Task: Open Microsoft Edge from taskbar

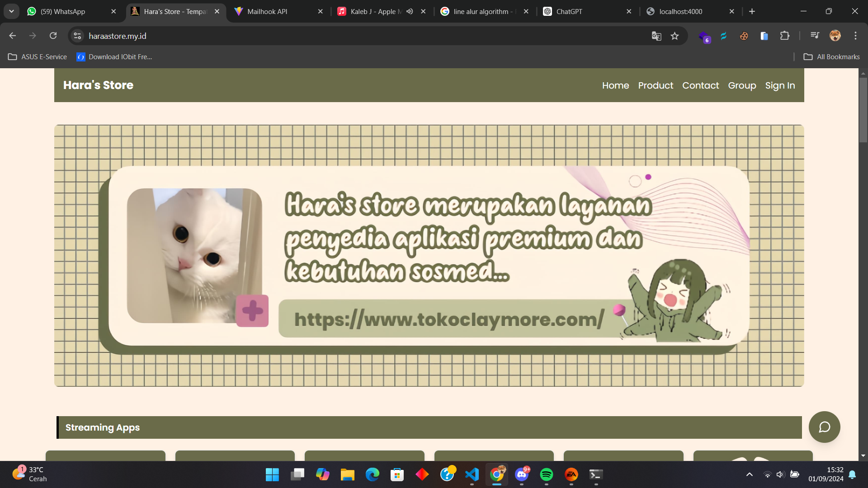Action: [x=372, y=474]
